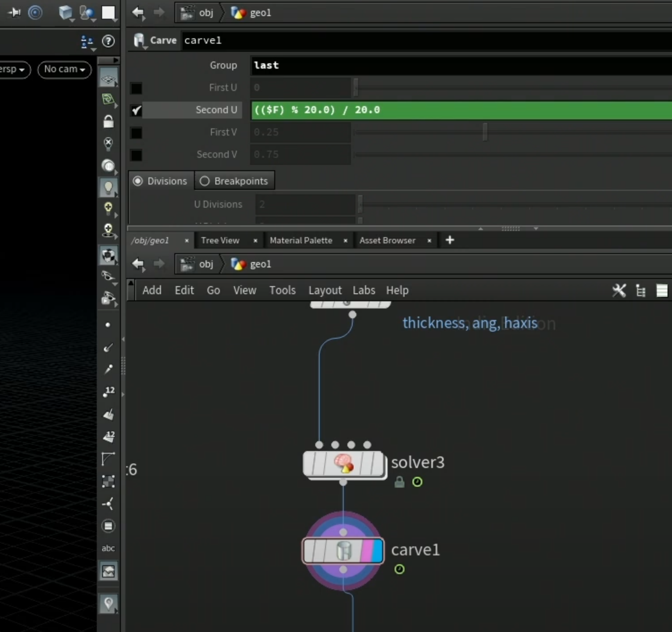
Task: Click the lock icon in viewport sidebar
Action: [108, 121]
